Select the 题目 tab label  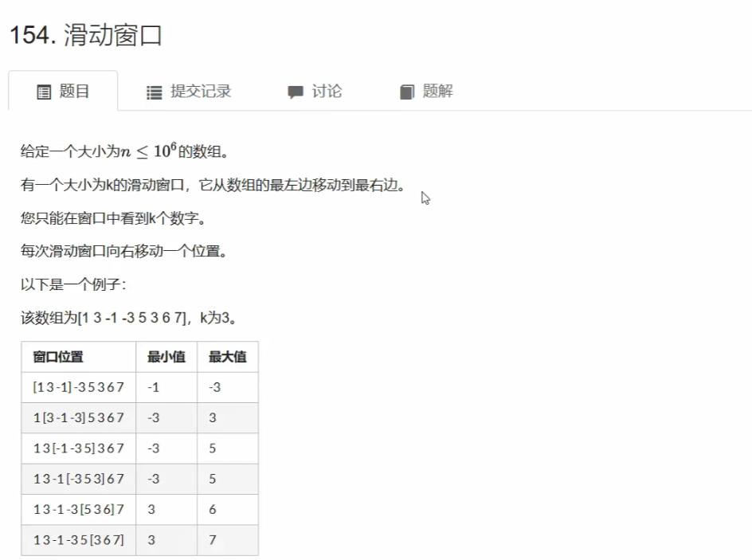[x=75, y=92]
